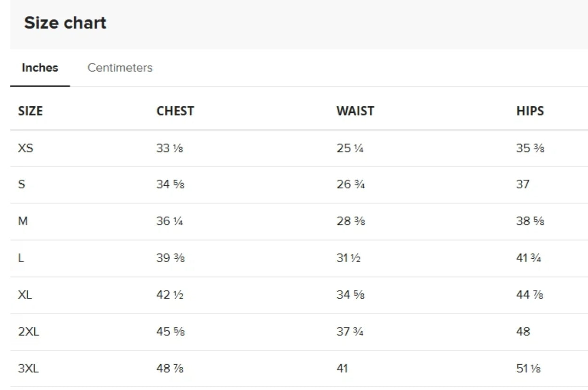Click the HIPS column header
Viewport: 588px width, 390px height.
[x=530, y=111]
